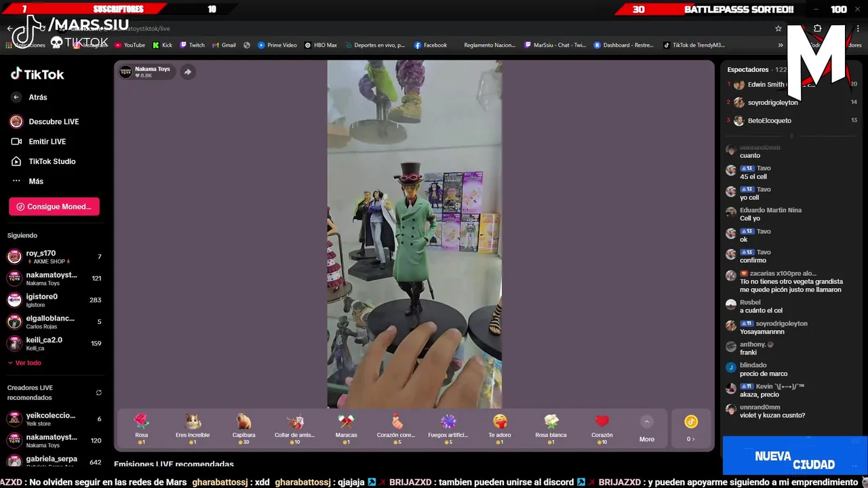Open the Más menu in sidebar
868x488 pixels.
pyautogui.click(x=27, y=182)
